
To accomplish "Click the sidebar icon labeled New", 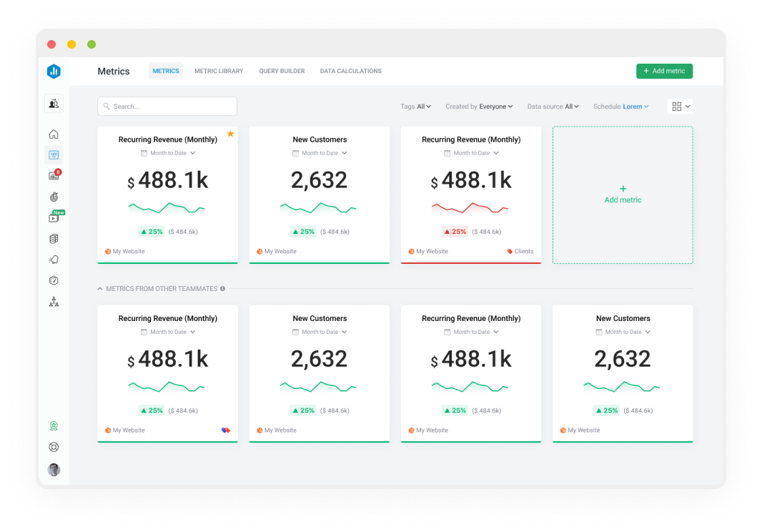I will tap(54, 217).
